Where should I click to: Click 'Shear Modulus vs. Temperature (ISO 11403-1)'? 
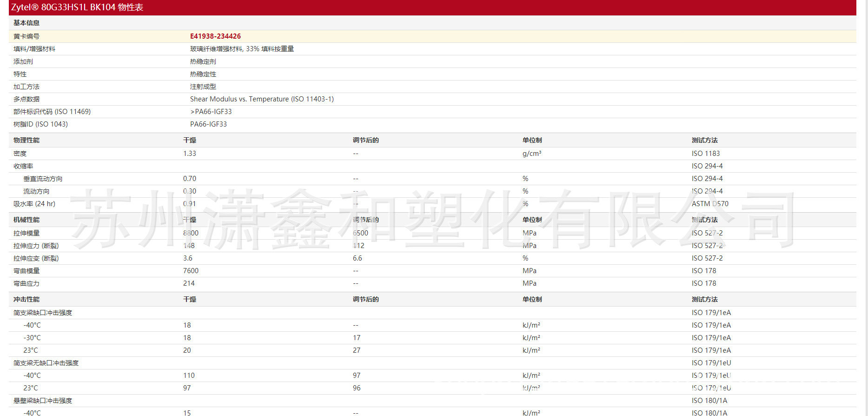(262, 99)
